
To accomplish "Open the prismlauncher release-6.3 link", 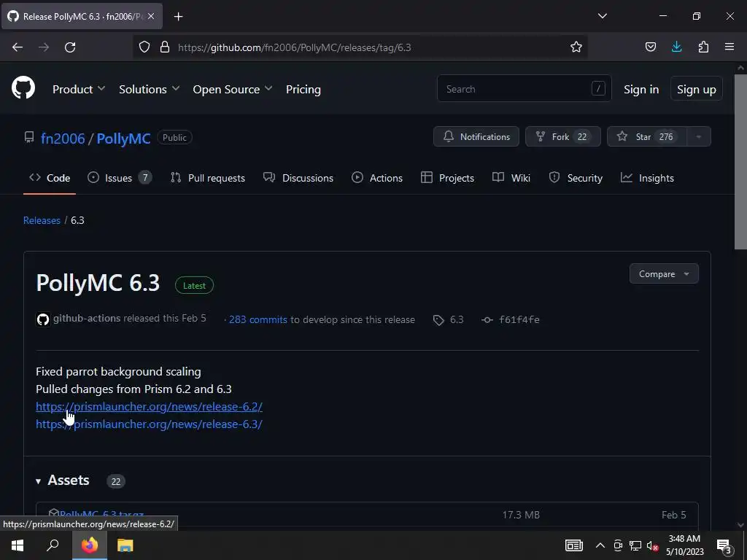I will click(x=149, y=424).
